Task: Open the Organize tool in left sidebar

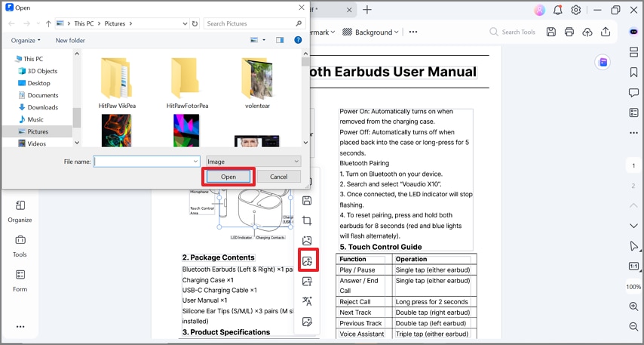Action: coord(20,211)
